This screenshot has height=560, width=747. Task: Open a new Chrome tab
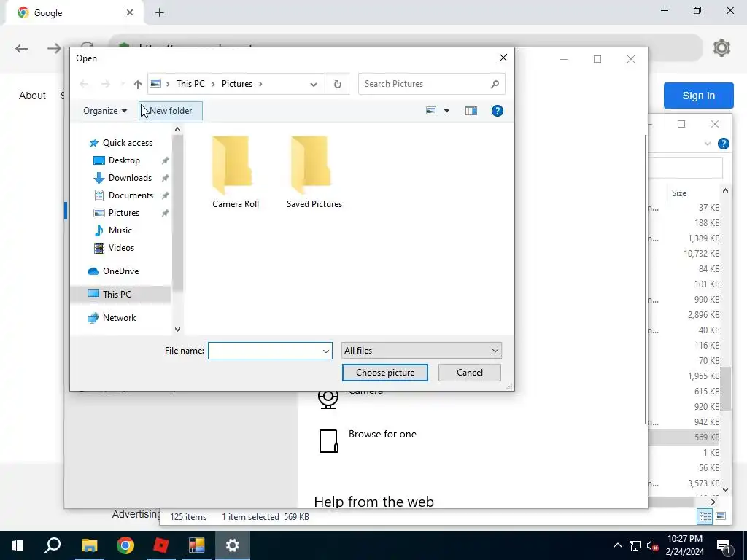pyautogui.click(x=160, y=12)
